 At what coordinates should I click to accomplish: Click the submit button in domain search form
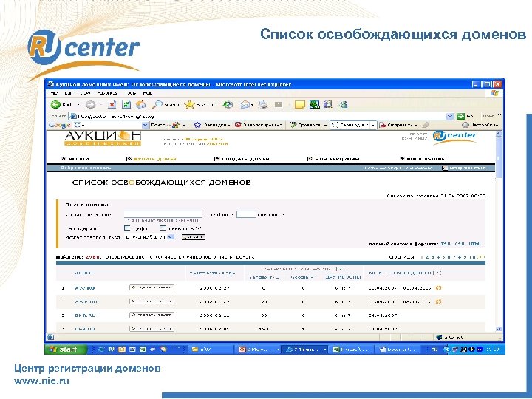click(x=193, y=237)
